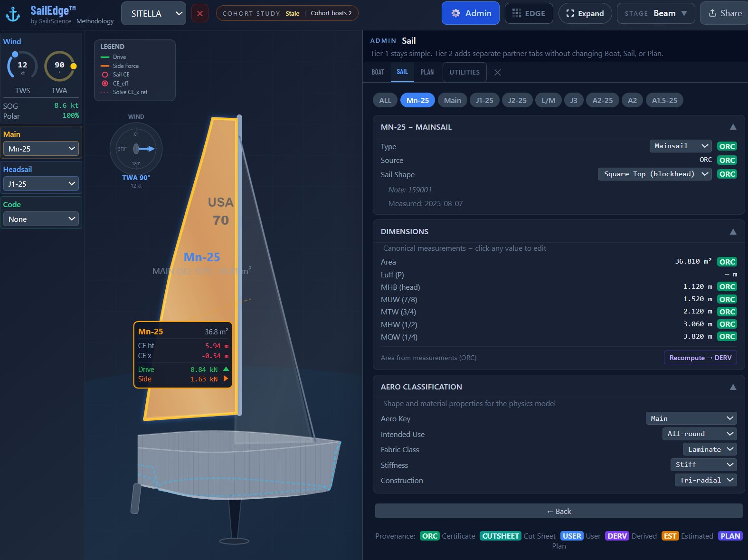
Task: Click the ORC badge beside MQW (1/4)
Action: 727,336
